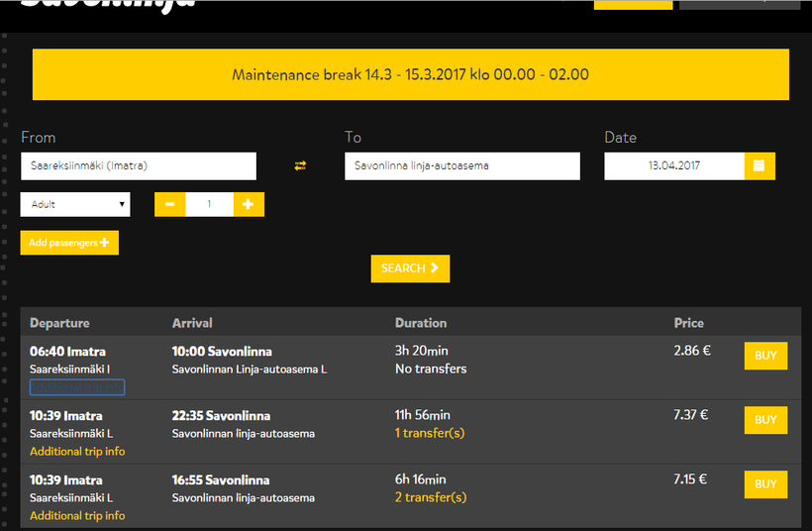
Task: Open Additional trip info for 22:35 arrival trip
Action: pos(77,452)
